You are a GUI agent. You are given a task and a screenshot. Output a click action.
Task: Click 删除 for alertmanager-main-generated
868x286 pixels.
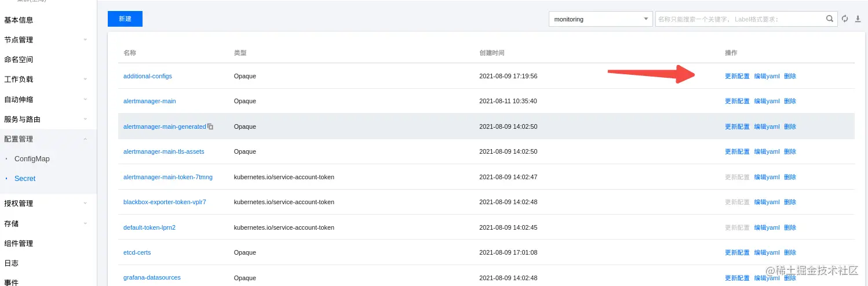[x=790, y=126]
